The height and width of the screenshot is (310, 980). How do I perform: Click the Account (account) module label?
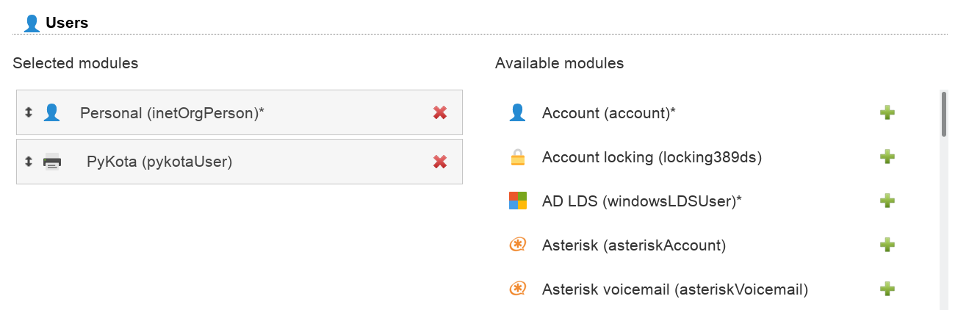coord(608,113)
